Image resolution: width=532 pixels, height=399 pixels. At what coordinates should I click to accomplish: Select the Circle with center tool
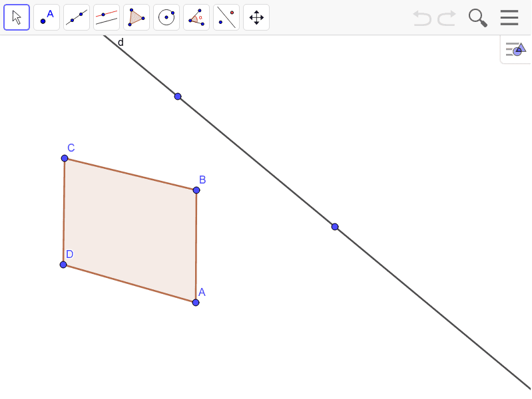coord(166,17)
